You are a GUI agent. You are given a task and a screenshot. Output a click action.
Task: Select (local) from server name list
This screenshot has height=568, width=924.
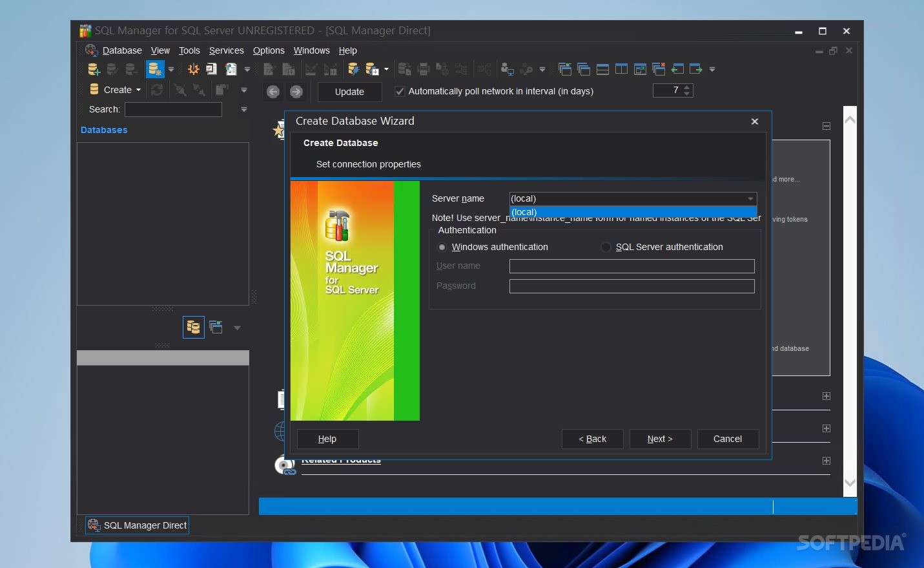click(633, 212)
